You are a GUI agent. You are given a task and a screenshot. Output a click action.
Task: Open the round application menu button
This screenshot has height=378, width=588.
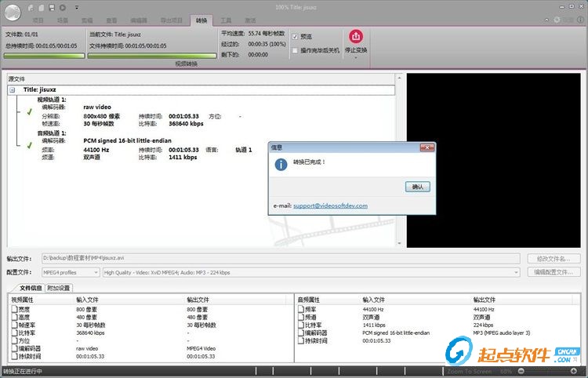coord(13,12)
